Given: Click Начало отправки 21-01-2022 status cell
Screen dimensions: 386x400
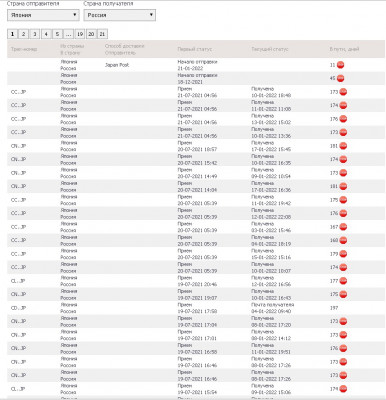Looking at the screenshot, I should click(197, 65).
